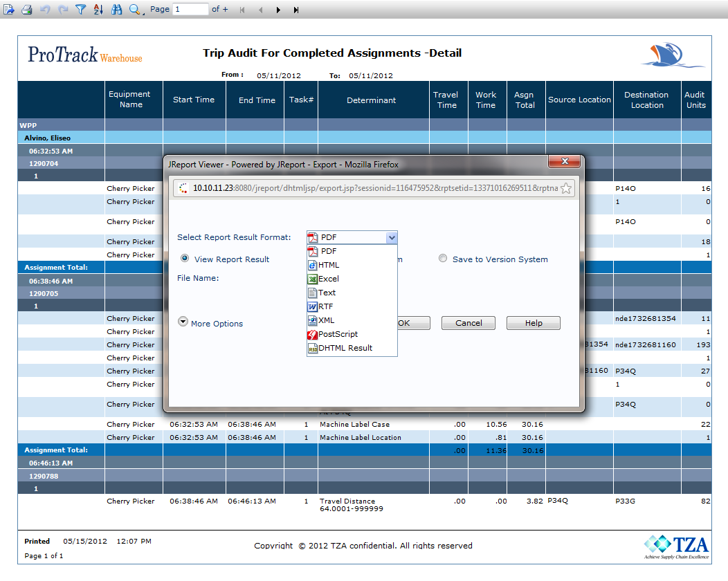
Task: Jump to the last page
Action: [295, 10]
